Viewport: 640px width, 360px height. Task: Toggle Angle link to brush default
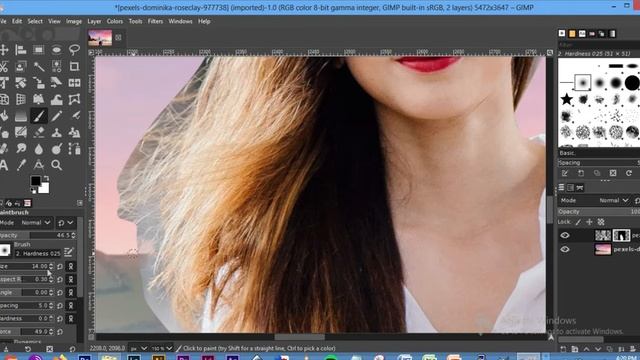(x=71, y=293)
